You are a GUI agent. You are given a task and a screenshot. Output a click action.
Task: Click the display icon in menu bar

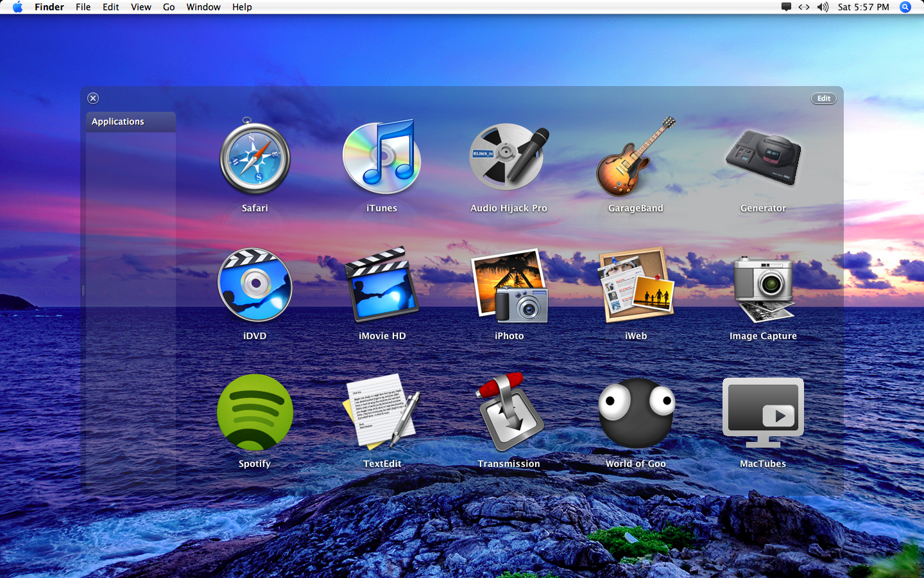click(x=786, y=7)
